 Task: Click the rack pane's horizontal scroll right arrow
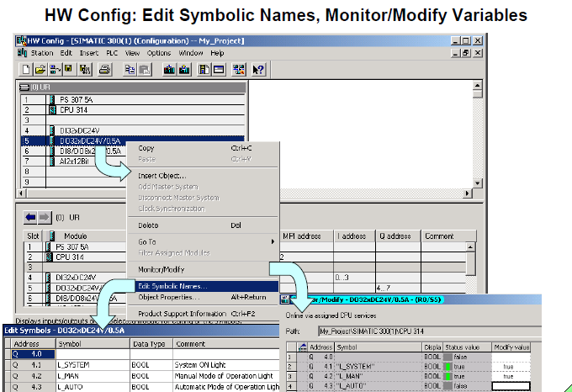[468, 193]
